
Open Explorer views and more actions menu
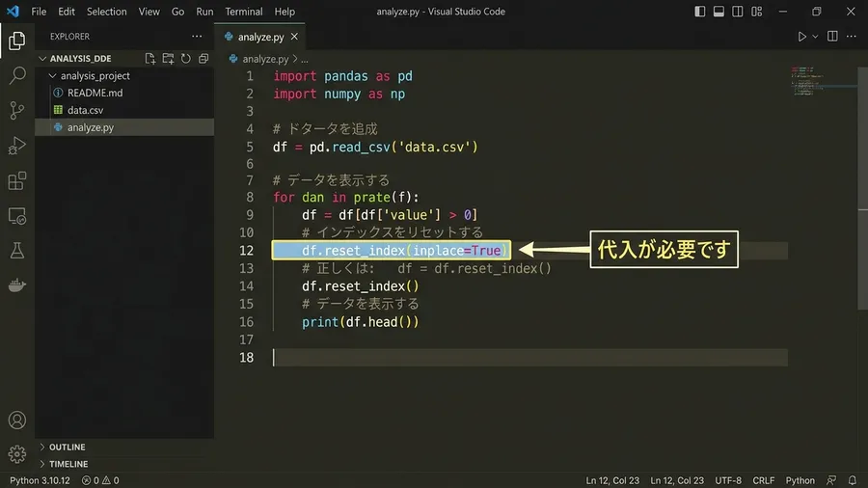[197, 37]
